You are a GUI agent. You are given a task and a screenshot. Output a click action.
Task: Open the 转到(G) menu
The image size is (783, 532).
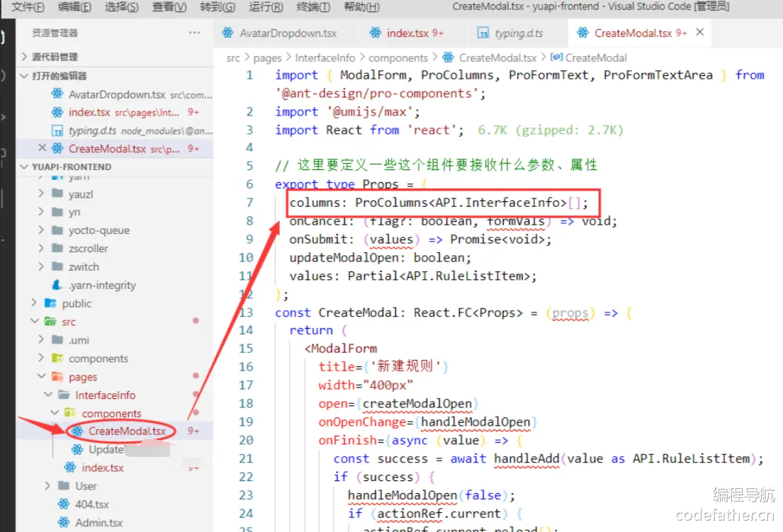[218, 7]
